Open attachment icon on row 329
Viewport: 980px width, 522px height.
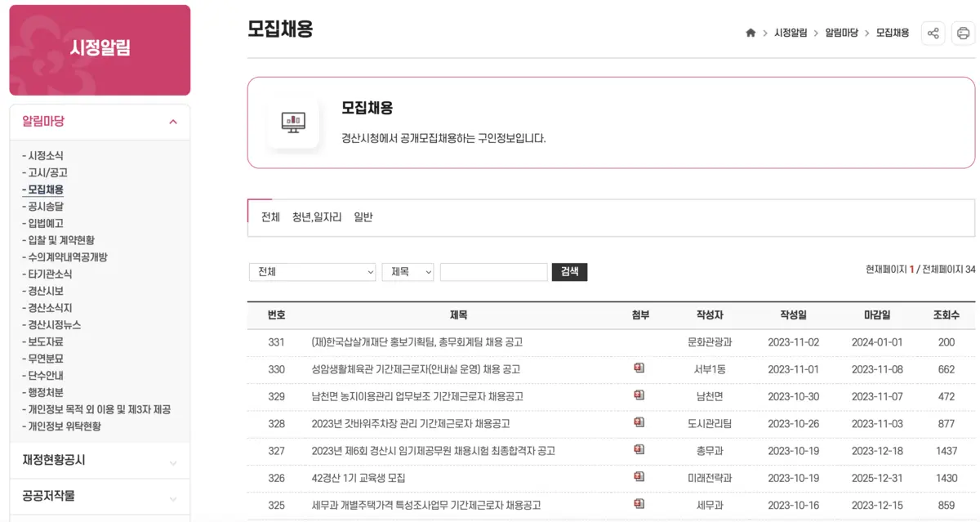tap(639, 396)
